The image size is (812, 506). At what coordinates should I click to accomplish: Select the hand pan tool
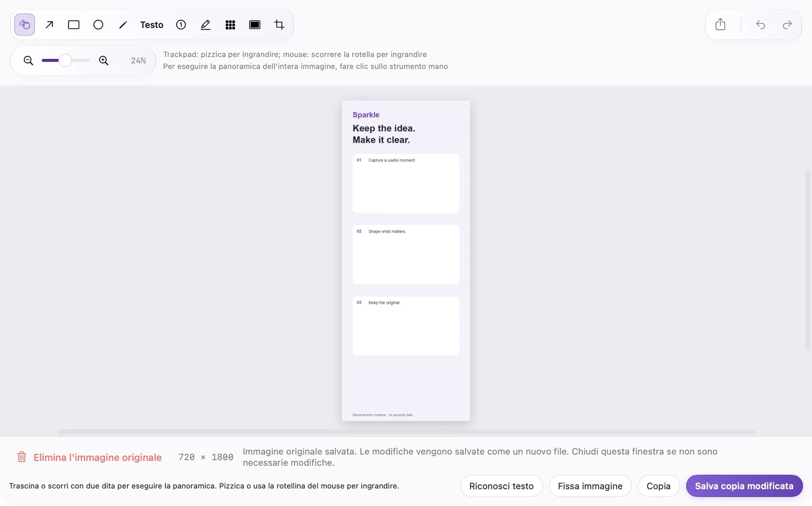click(x=24, y=25)
